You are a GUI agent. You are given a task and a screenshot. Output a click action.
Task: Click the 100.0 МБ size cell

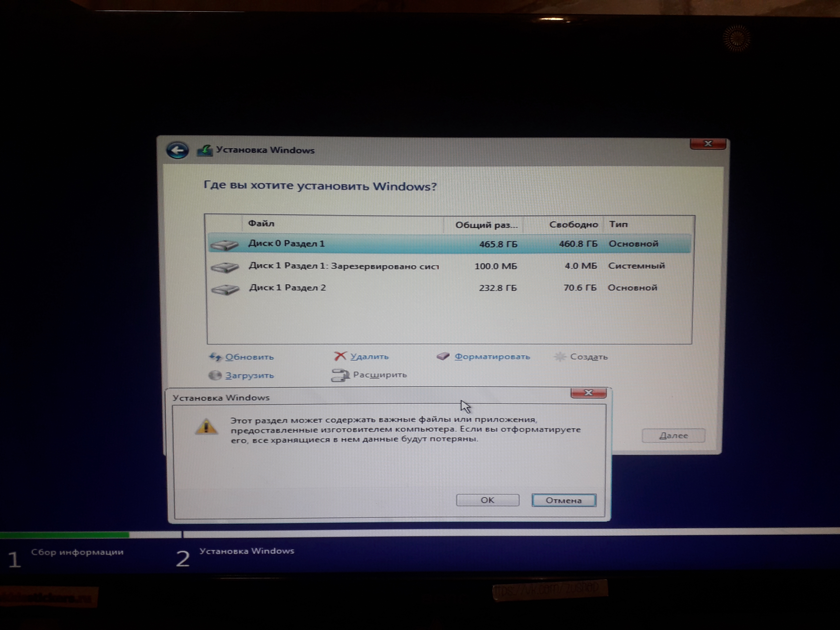point(496,266)
